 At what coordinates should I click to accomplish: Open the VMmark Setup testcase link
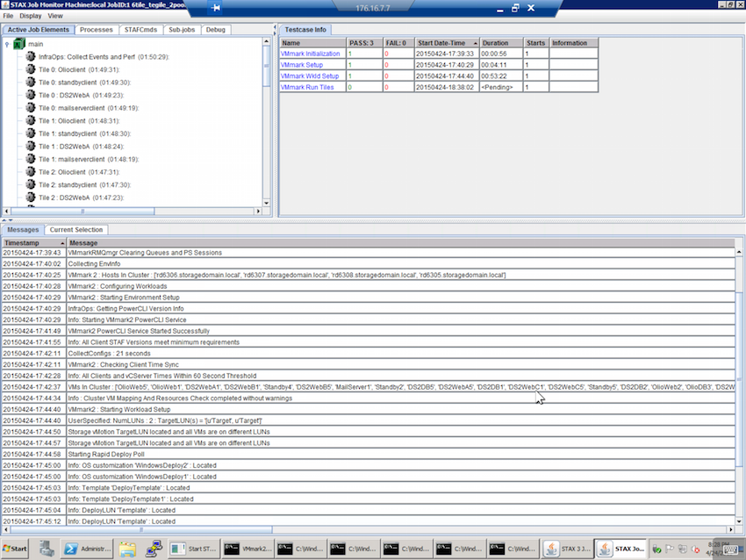302,65
